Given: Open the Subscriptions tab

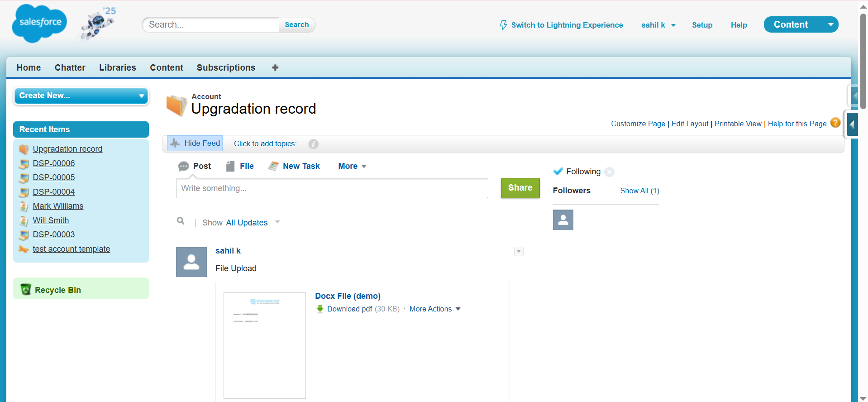Looking at the screenshot, I should pos(226,67).
